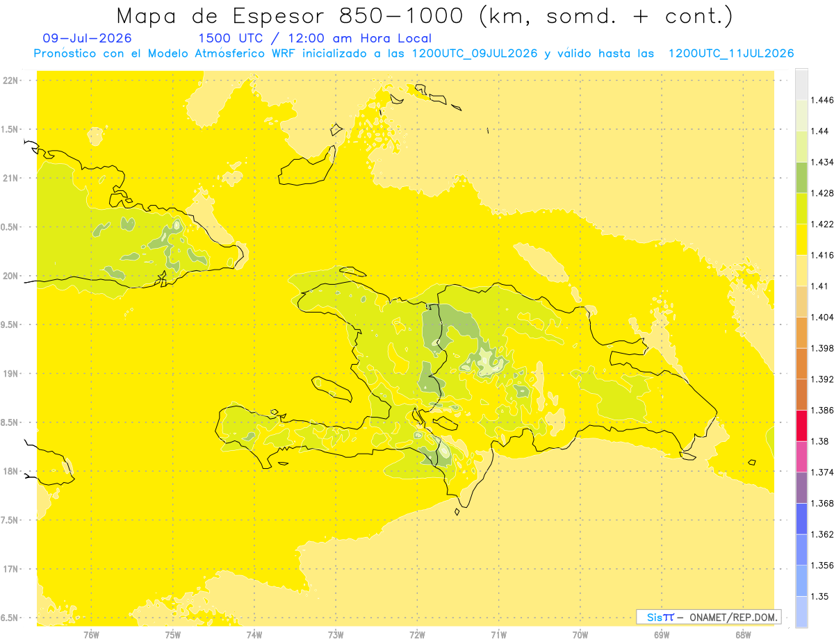Click the legend value '1.362'
The height and width of the screenshot is (644, 834).
click(821, 534)
